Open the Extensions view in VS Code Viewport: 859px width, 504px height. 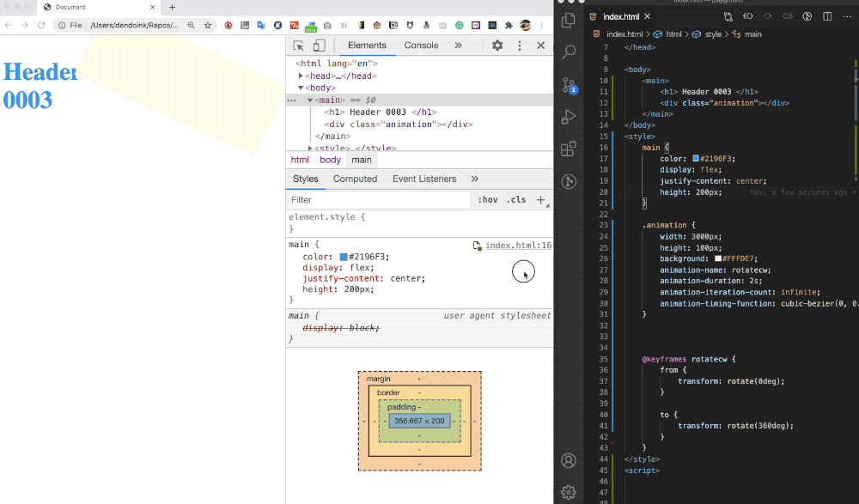click(569, 149)
